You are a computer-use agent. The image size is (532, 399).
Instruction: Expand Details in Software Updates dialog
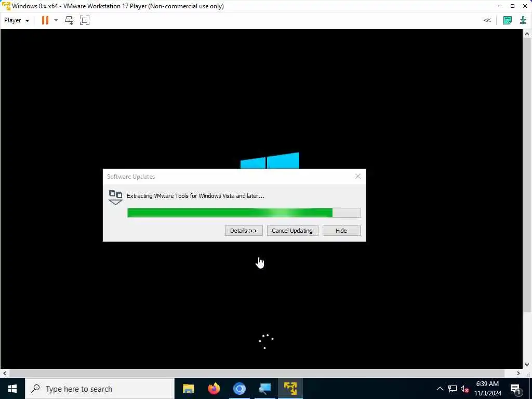pos(244,231)
